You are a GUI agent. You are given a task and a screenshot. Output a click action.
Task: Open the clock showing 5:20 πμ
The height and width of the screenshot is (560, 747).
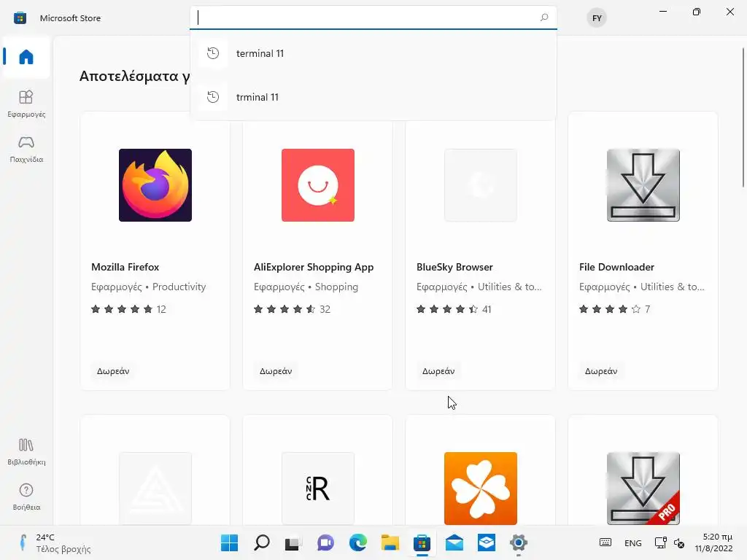[x=713, y=542]
